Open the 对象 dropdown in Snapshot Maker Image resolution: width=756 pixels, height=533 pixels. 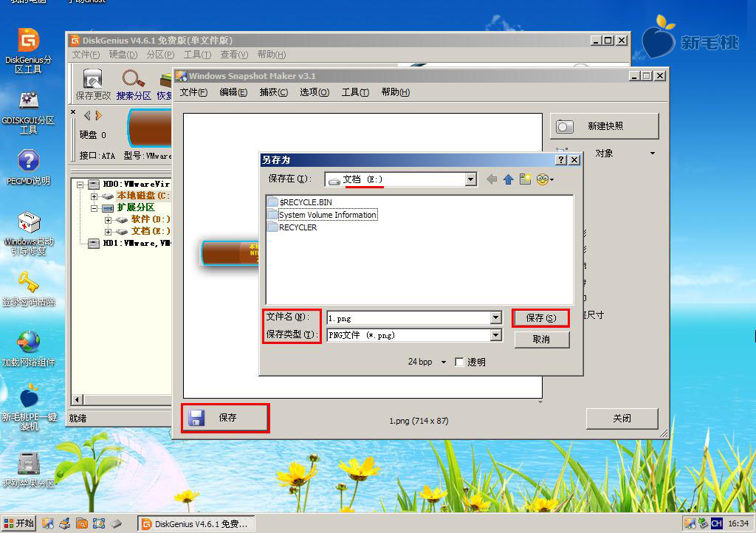653,154
